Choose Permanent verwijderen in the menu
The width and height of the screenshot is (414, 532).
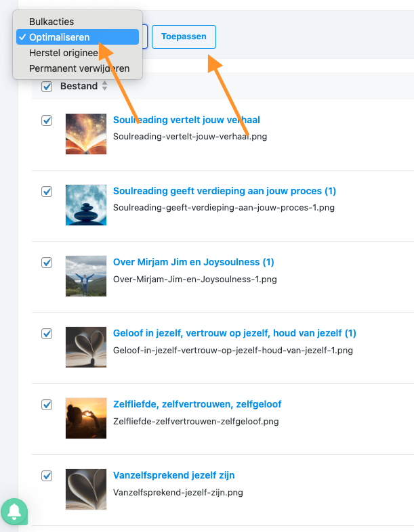coord(79,68)
